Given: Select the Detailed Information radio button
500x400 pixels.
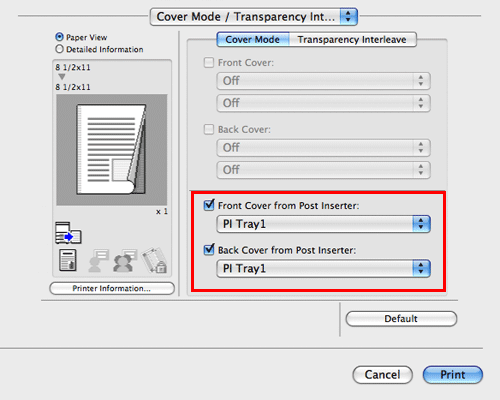Looking at the screenshot, I should point(59,49).
